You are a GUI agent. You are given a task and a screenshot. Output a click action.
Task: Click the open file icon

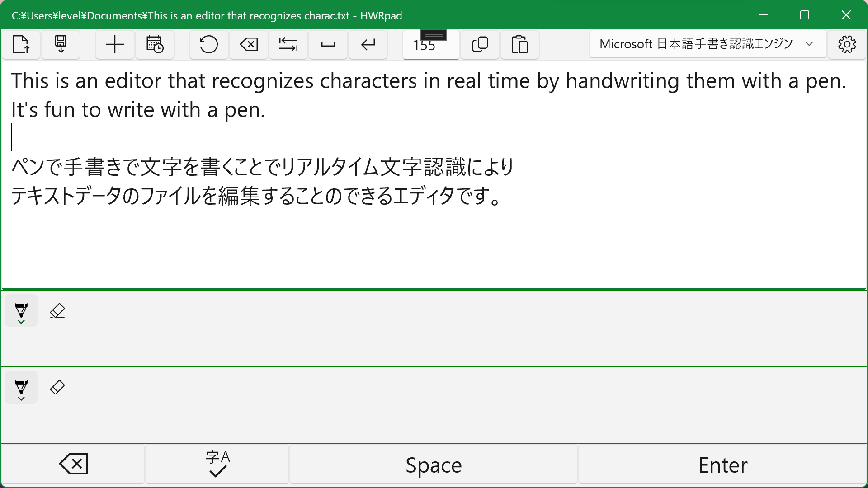pyautogui.click(x=21, y=44)
